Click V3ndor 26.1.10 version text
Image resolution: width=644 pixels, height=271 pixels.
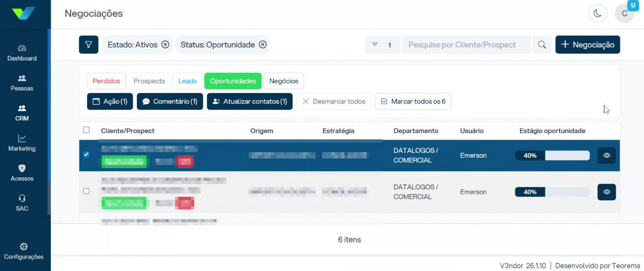click(523, 266)
